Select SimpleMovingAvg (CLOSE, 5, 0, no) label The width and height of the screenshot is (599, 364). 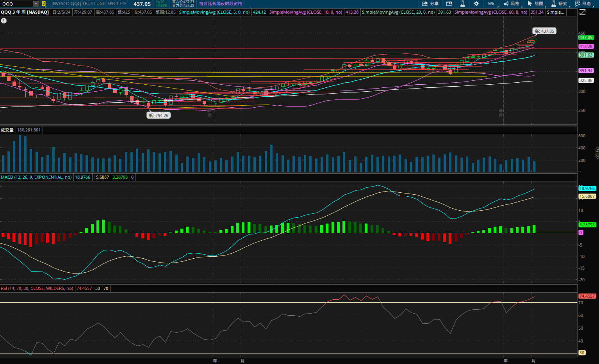tap(214, 12)
